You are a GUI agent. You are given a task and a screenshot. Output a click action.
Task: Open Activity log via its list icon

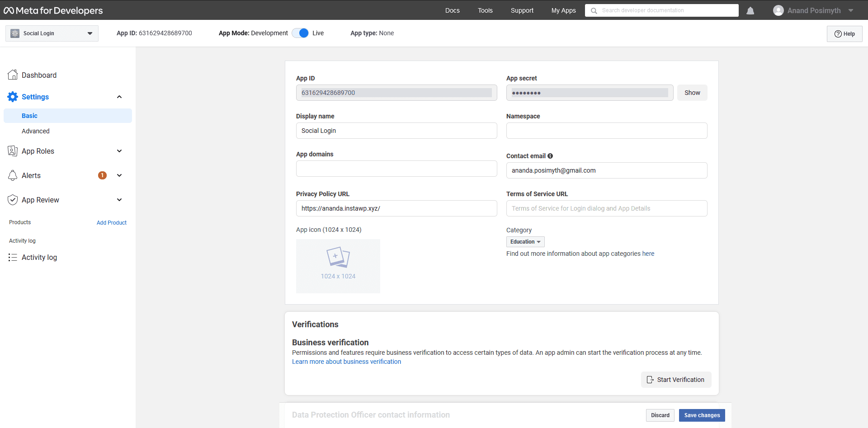pos(13,257)
